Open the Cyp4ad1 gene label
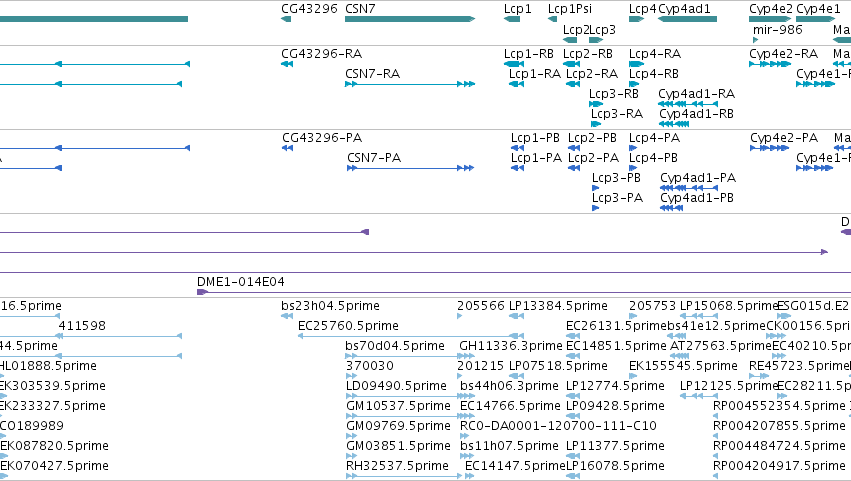Viewport: 851px width, 481px height. click(x=684, y=9)
